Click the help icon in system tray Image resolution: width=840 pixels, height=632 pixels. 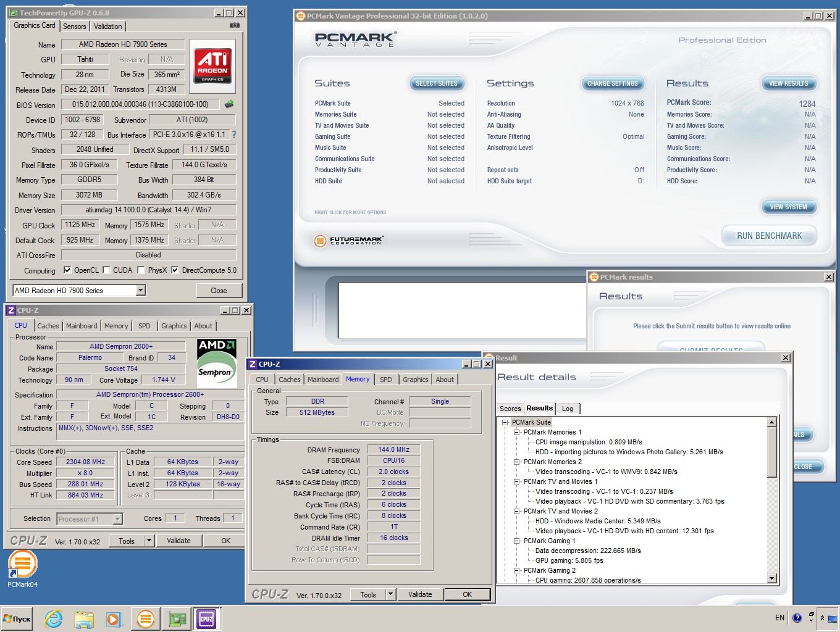(x=797, y=618)
